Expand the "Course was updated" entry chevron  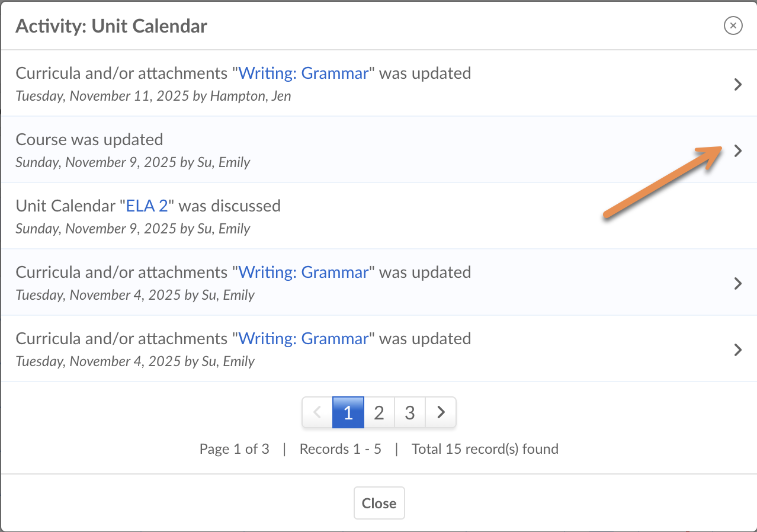click(x=737, y=150)
